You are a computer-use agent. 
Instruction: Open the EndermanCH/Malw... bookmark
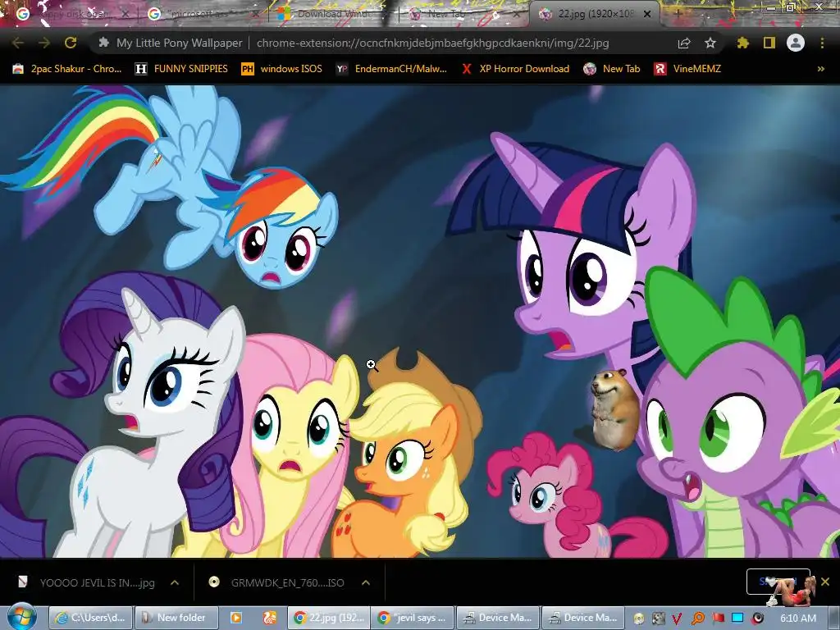391,69
